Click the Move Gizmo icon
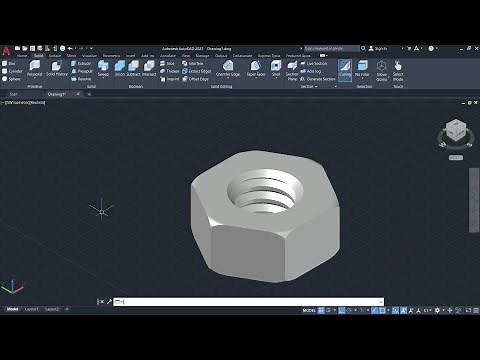This screenshot has width=480, height=360. 381,65
